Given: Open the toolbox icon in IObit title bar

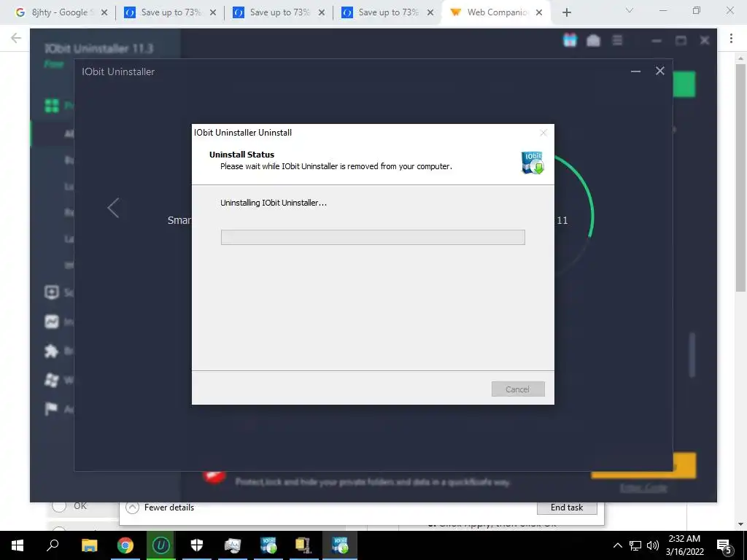Looking at the screenshot, I should tap(593, 41).
